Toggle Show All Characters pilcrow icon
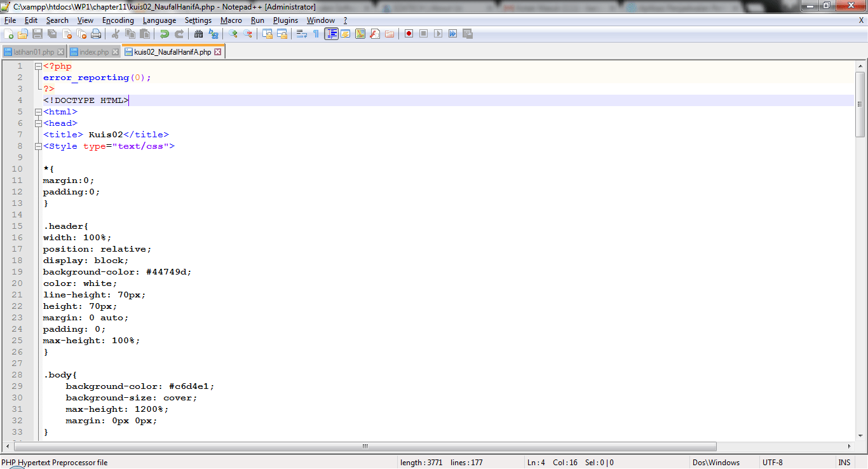868x469 pixels. tap(316, 34)
